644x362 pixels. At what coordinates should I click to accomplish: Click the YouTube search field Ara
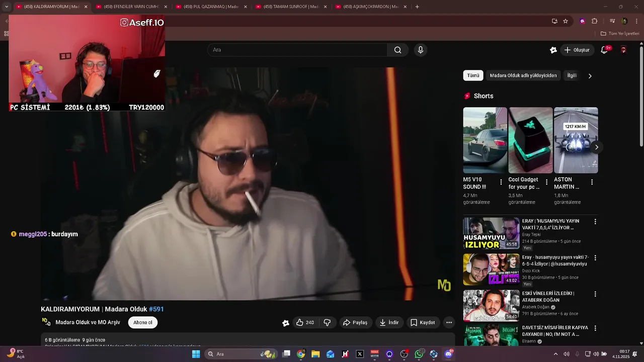tap(297, 50)
